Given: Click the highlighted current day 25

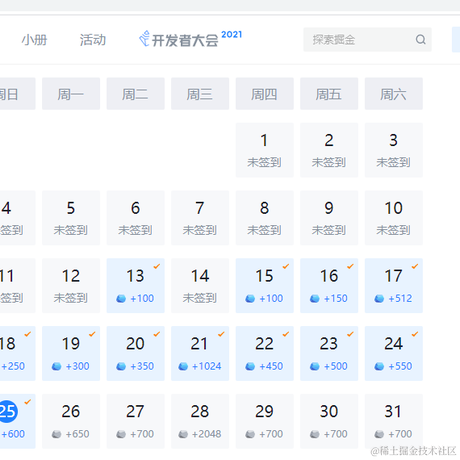Looking at the screenshot, I should [8, 411].
